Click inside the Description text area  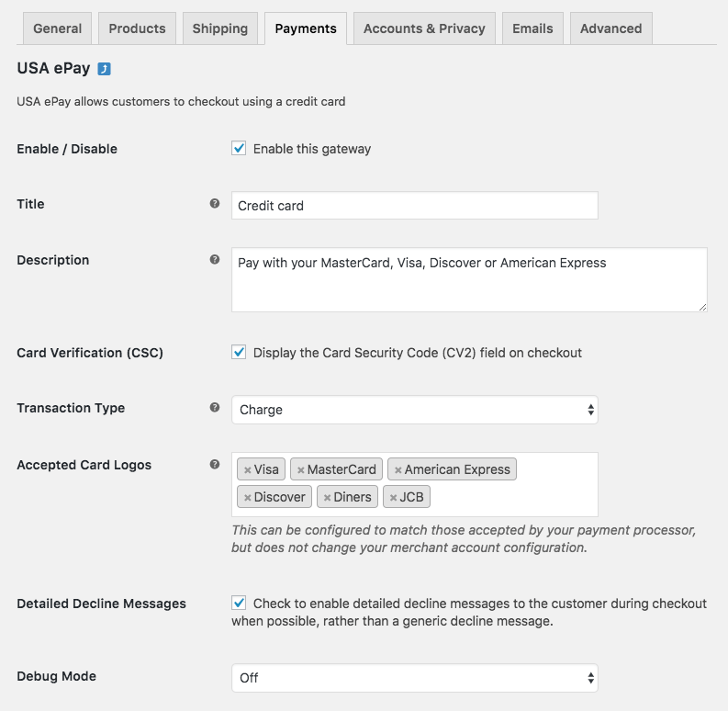coord(469,279)
